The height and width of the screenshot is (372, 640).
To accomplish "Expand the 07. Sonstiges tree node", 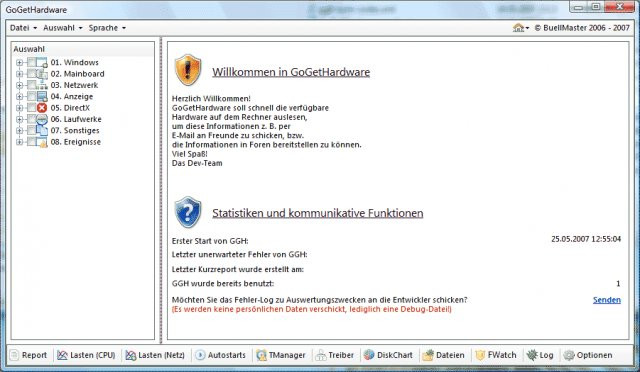I will [19, 130].
